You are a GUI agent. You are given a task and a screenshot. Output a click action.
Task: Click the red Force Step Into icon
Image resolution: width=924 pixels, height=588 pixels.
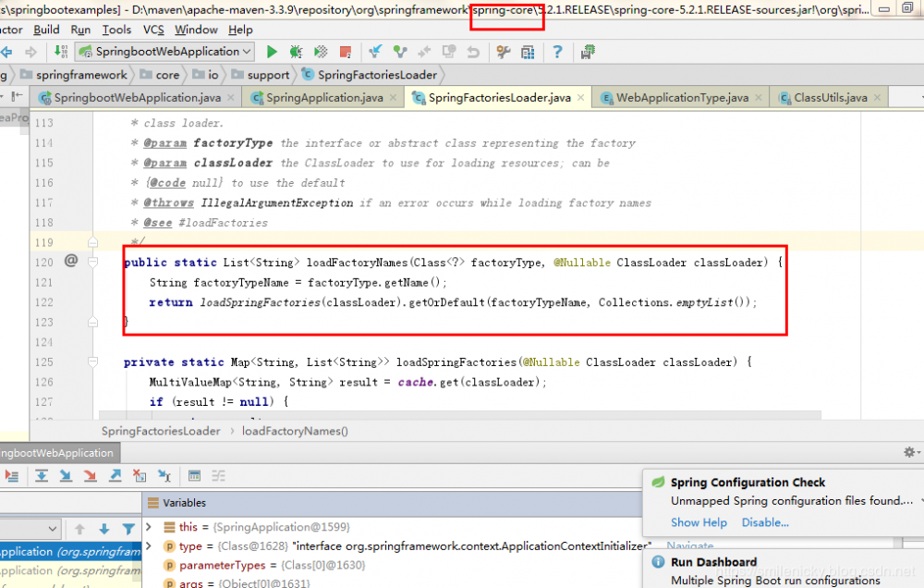point(90,476)
